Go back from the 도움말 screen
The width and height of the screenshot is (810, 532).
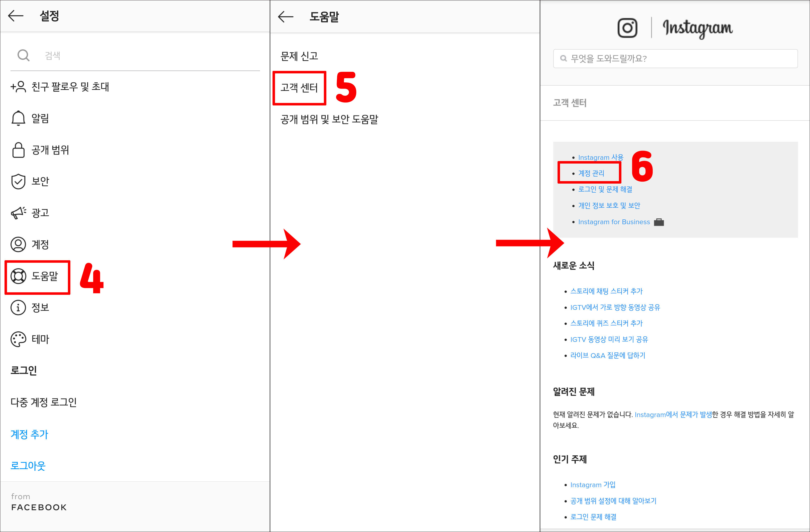coord(286,16)
